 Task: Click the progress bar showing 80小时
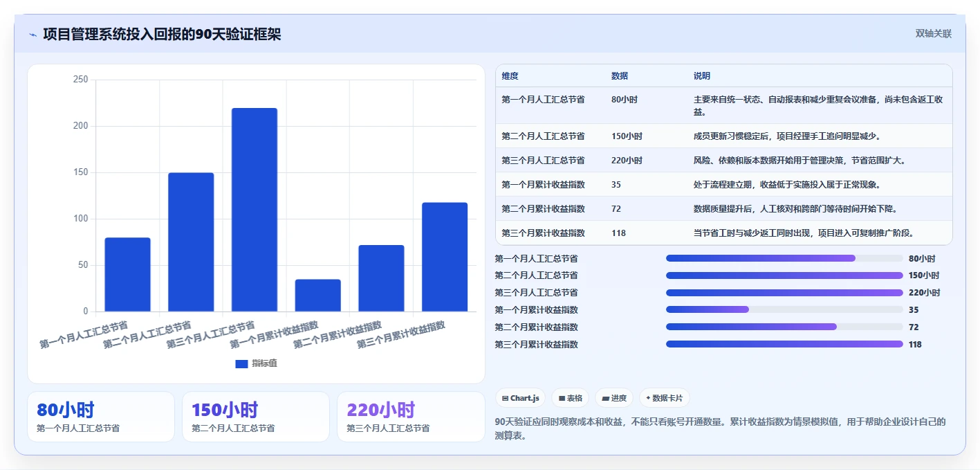(784, 258)
